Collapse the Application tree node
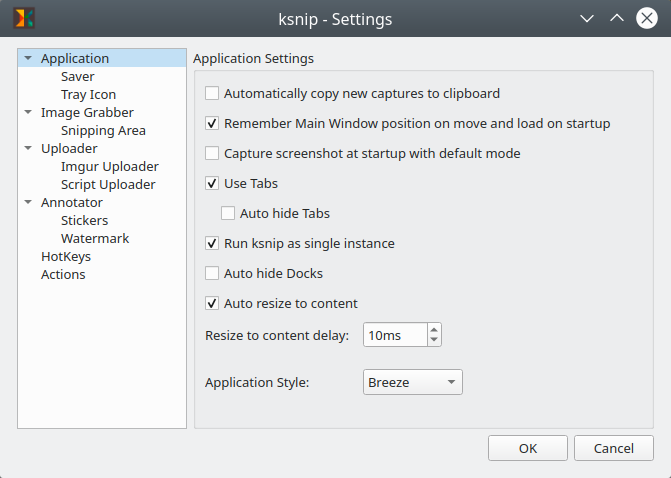 pos(28,59)
